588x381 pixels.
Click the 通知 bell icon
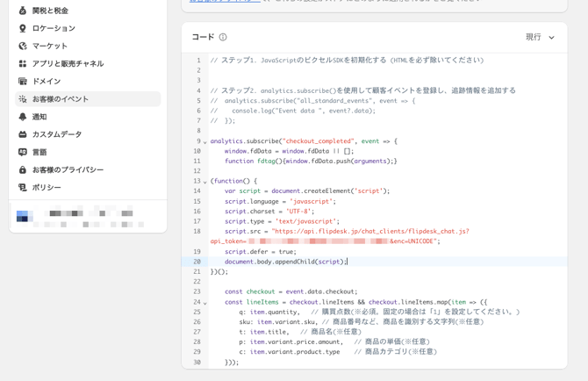tap(23, 117)
